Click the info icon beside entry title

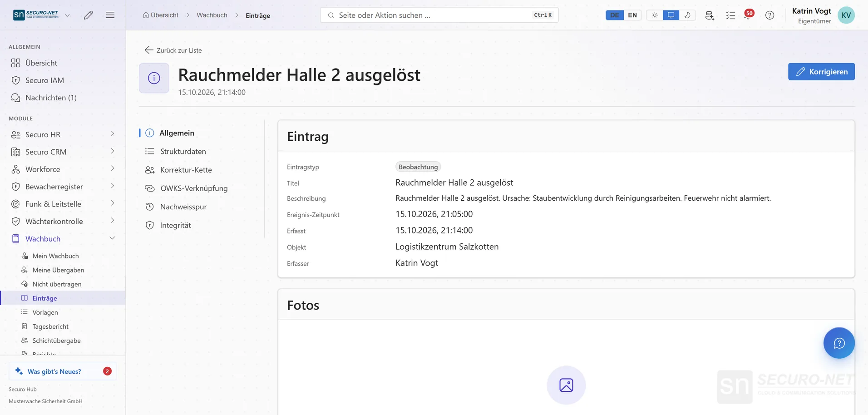tap(154, 78)
